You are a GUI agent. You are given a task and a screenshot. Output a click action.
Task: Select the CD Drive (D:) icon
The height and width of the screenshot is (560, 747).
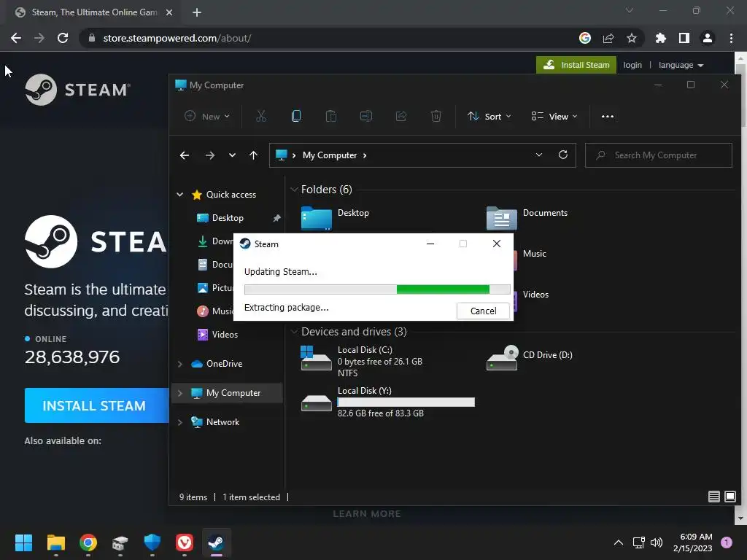coord(502,357)
